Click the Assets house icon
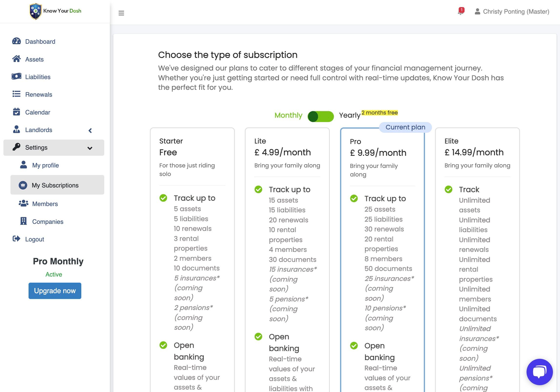Screen dimensions: 560x392 16,59
